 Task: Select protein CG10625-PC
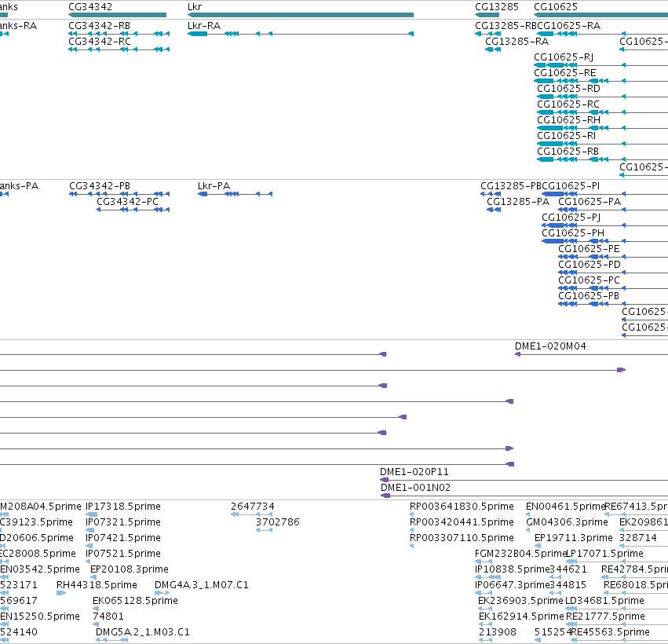(x=589, y=281)
